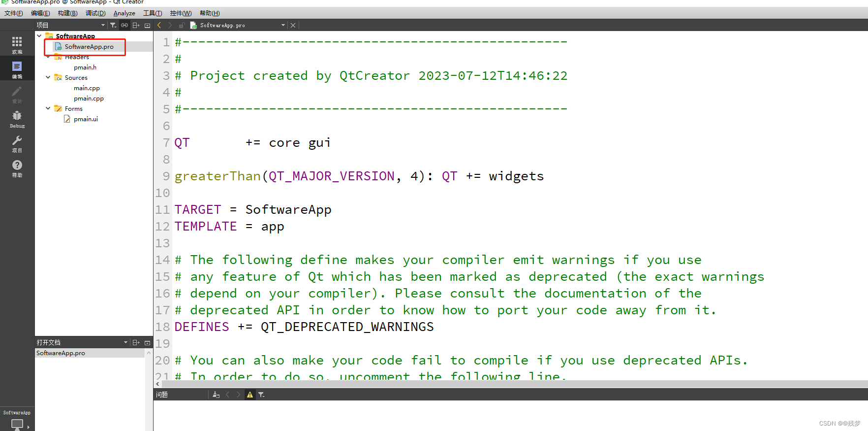Open the 工具(T) menu

click(153, 13)
